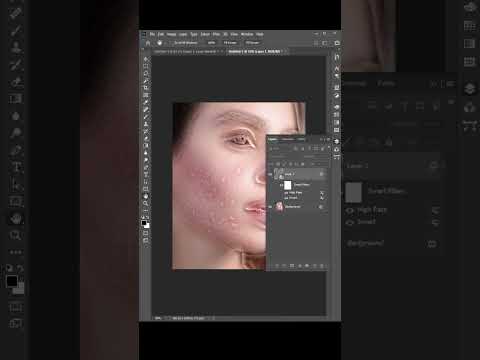Image resolution: width=480 pixels, height=360 pixels.
Task: Click the white Smart Filters mask thumbnail
Action: click(287, 185)
